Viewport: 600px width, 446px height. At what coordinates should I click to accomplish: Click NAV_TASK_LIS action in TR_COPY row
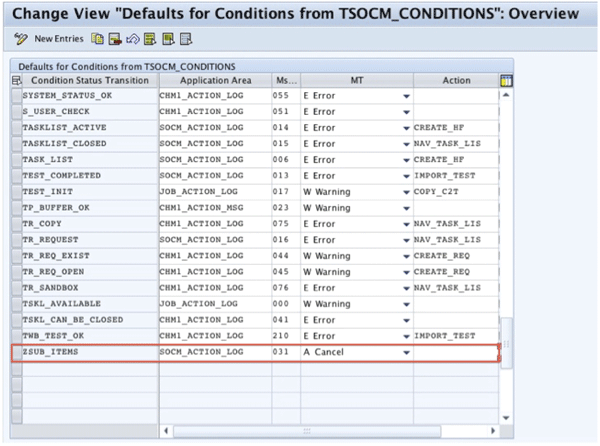(x=456, y=224)
